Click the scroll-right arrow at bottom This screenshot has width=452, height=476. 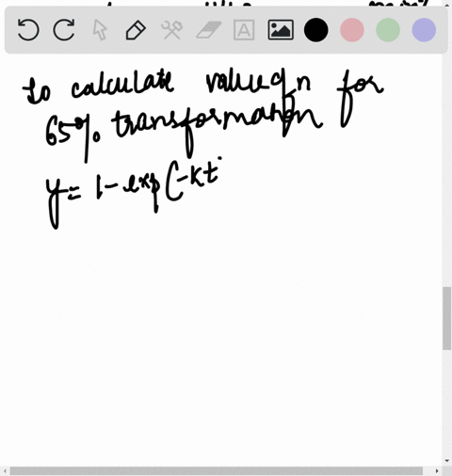[x=437, y=470]
